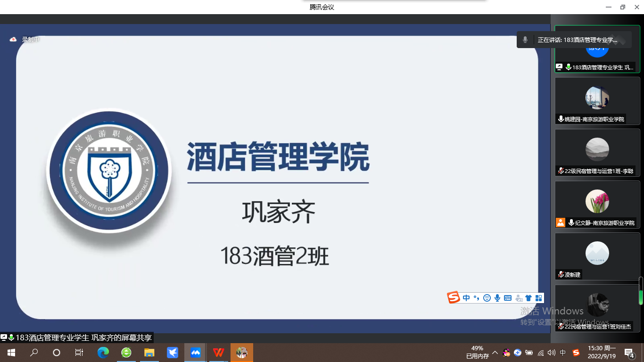Click the green mic icon on 183酒店管理 tile
This screenshot has width=644, height=362.
569,67
